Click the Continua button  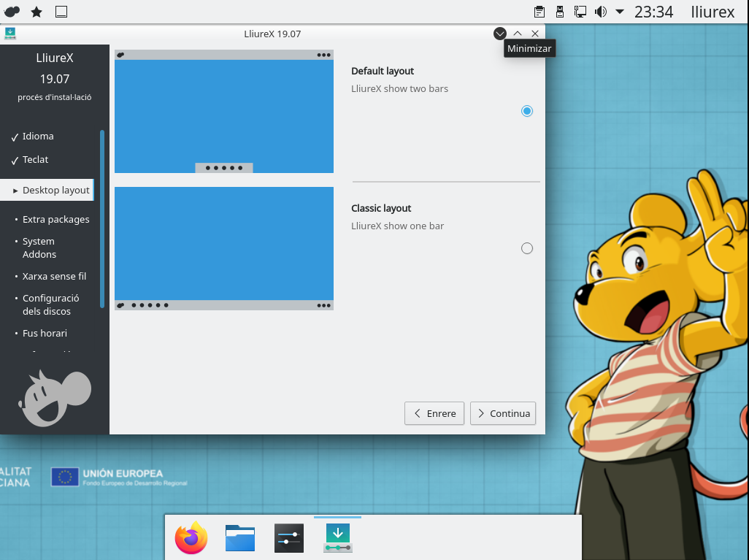click(x=503, y=413)
